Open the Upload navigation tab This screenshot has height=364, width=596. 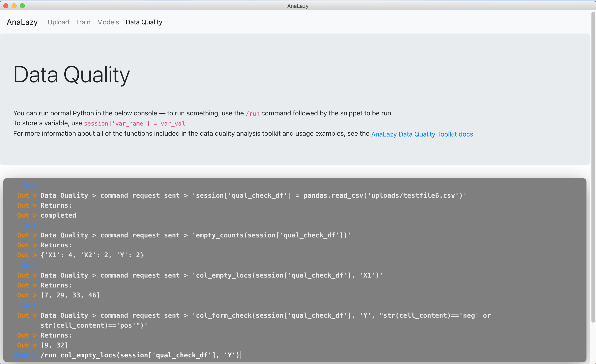(x=58, y=22)
